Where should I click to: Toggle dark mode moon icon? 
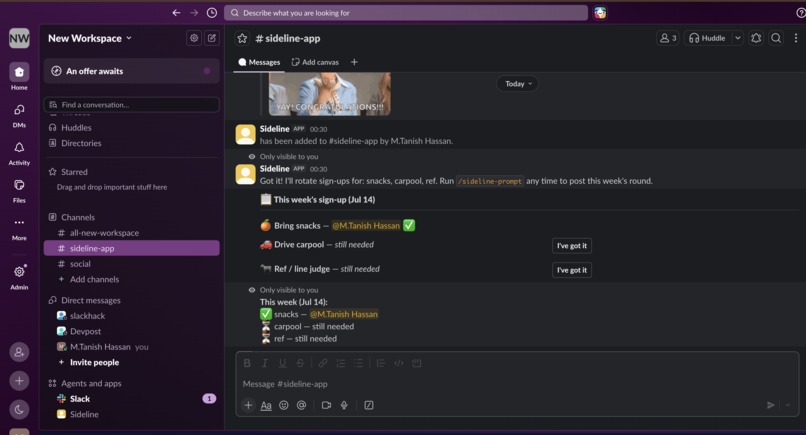click(19, 410)
